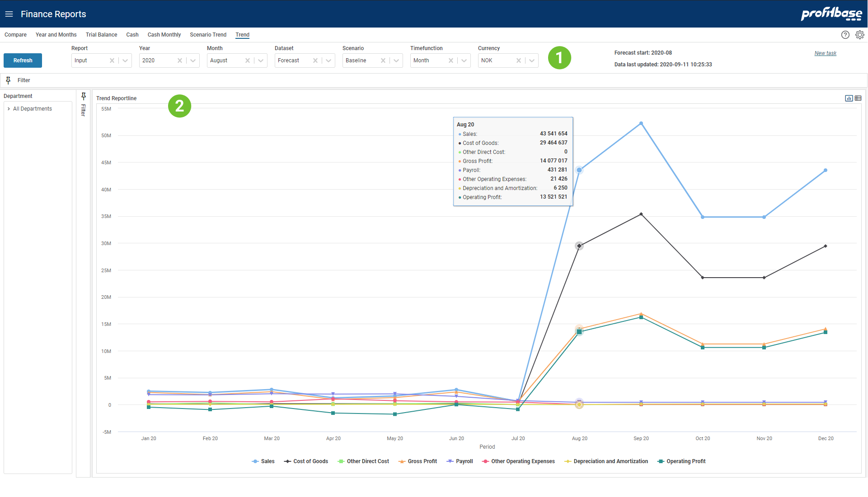The height and width of the screenshot is (497, 868).
Task: Click the Profitbase logo
Action: (x=832, y=14)
